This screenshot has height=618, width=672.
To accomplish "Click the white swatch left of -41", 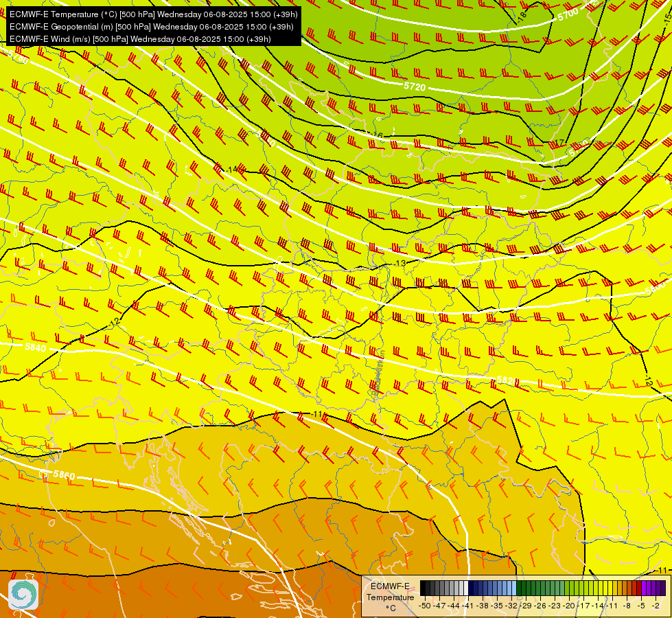I will coord(466,588).
